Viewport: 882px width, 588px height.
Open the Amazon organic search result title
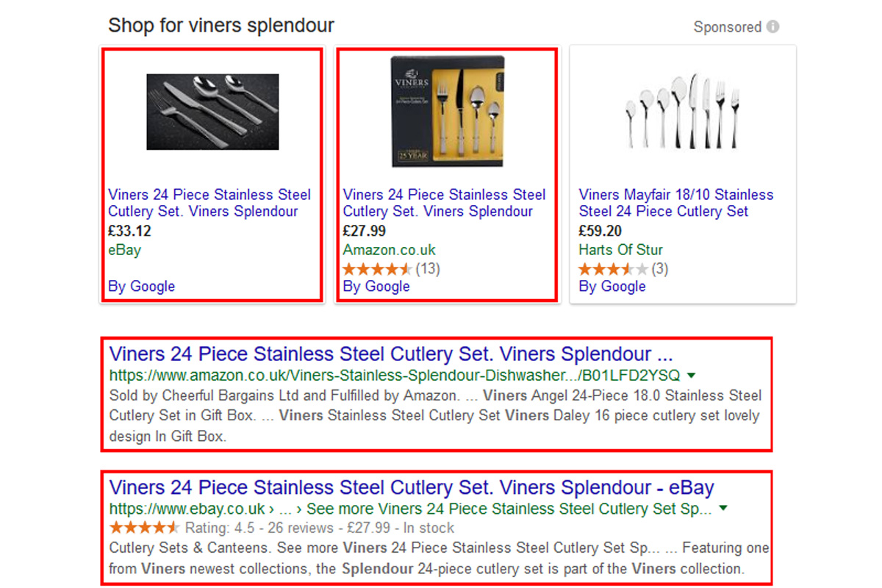(x=391, y=353)
